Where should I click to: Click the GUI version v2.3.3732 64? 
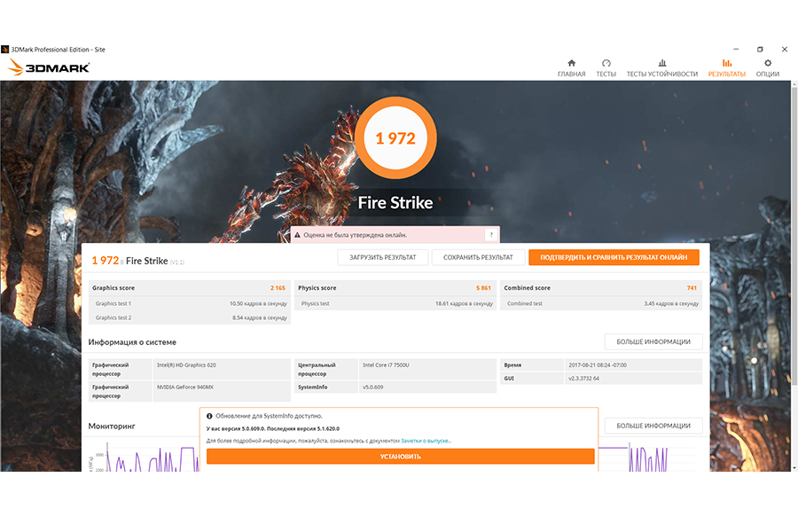coord(583,379)
